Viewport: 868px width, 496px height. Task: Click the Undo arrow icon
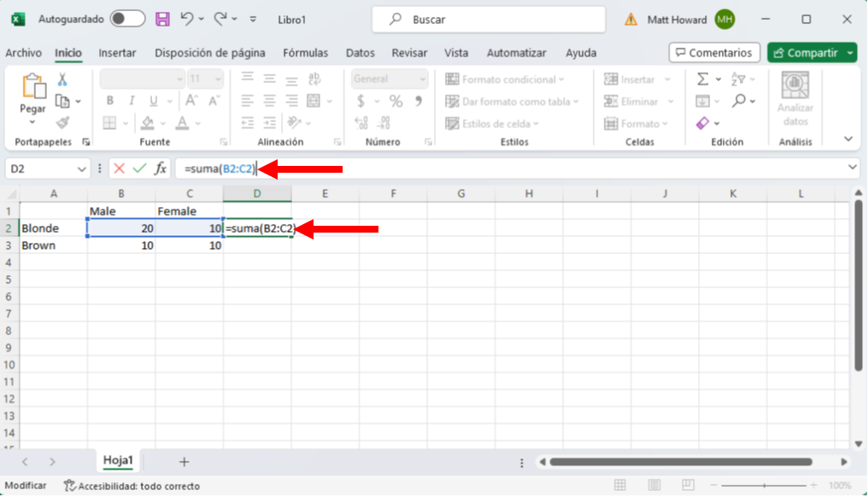pyautogui.click(x=187, y=19)
